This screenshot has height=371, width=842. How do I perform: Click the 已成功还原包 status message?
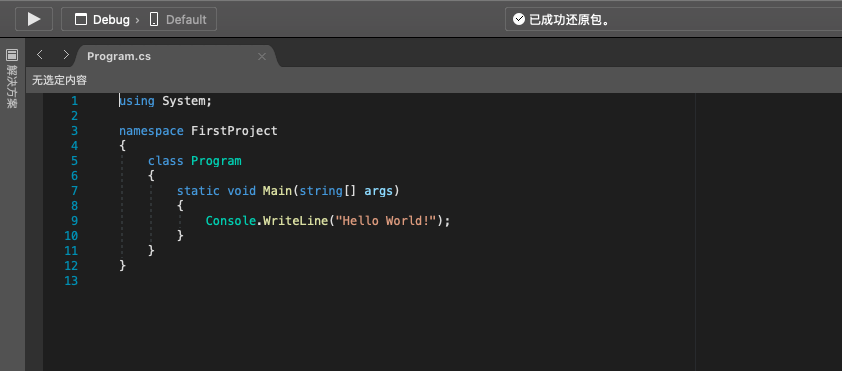coord(572,20)
